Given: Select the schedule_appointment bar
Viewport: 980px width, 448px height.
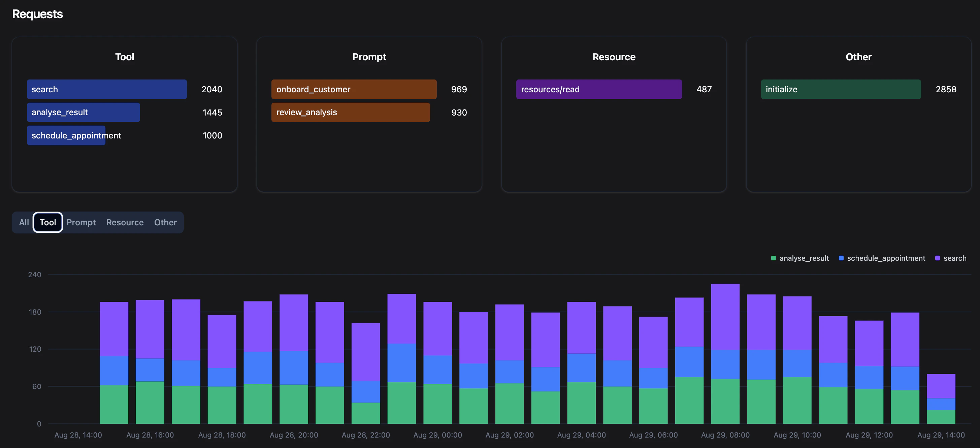Looking at the screenshot, I should [66, 135].
